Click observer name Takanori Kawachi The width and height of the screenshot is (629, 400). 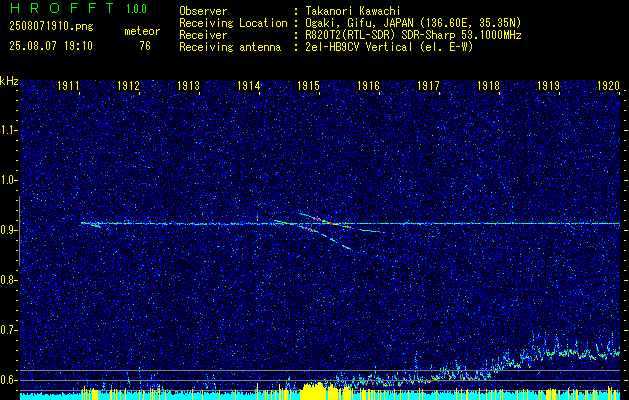[x=352, y=11]
